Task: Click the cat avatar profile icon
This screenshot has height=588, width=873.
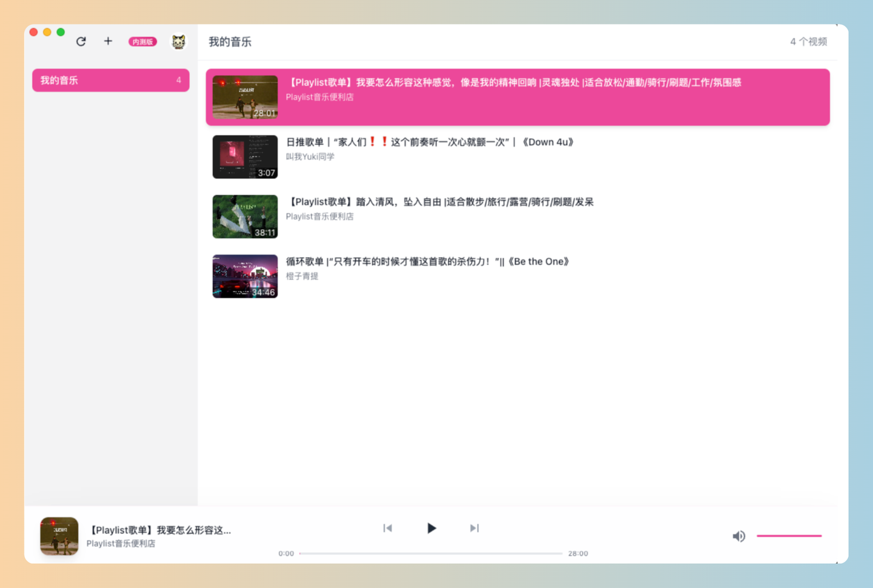Action: tap(178, 41)
